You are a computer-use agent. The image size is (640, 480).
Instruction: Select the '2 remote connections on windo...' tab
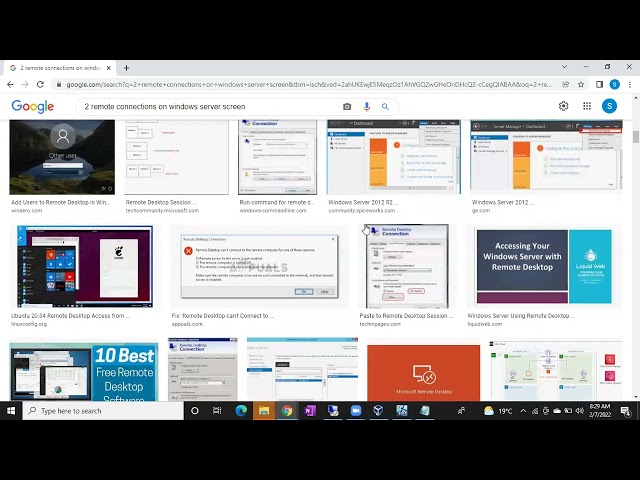click(x=60, y=68)
